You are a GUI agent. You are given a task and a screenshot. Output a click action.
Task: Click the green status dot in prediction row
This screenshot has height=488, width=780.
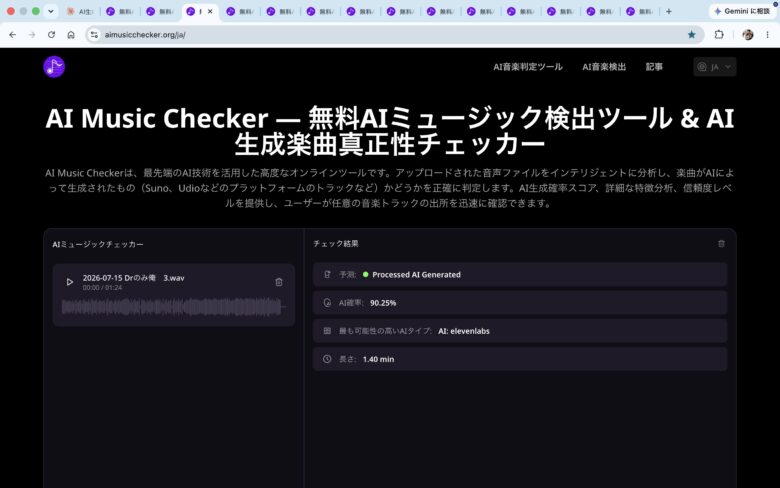tap(366, 275)
